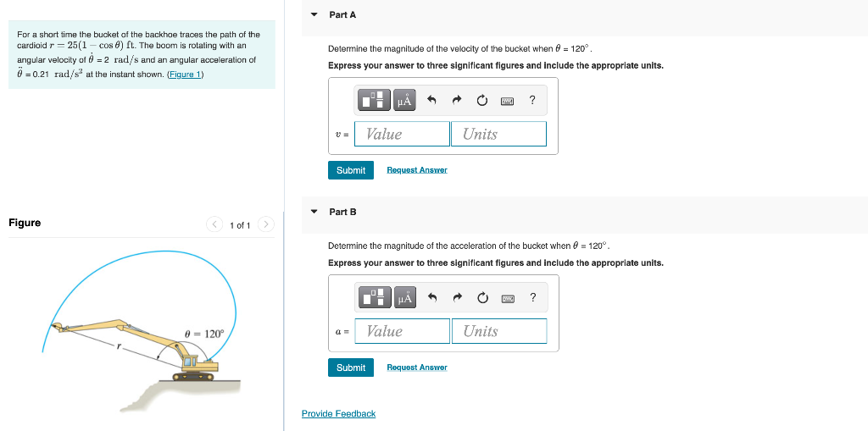This screenshot has width=868, height=431.
Task: Collapse the Part B section
Action: [314, 212]
